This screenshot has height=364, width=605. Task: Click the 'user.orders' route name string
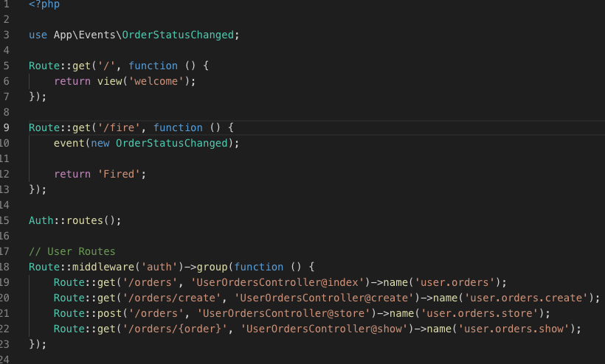[454, 282]
